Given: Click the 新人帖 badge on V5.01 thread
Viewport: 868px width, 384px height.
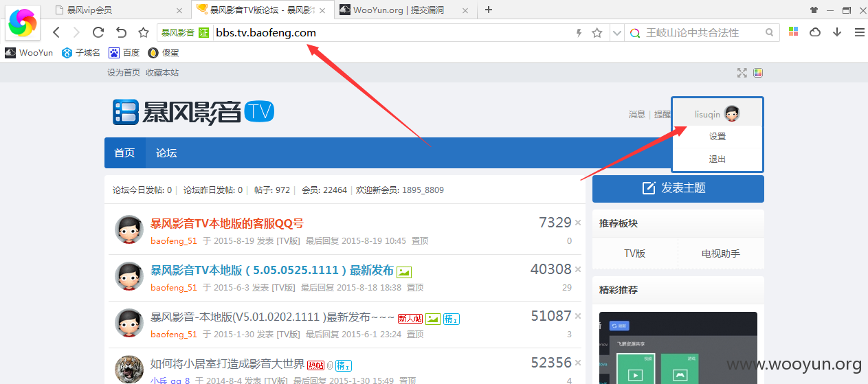Looking at the screenshot, I should coord(410,319).
